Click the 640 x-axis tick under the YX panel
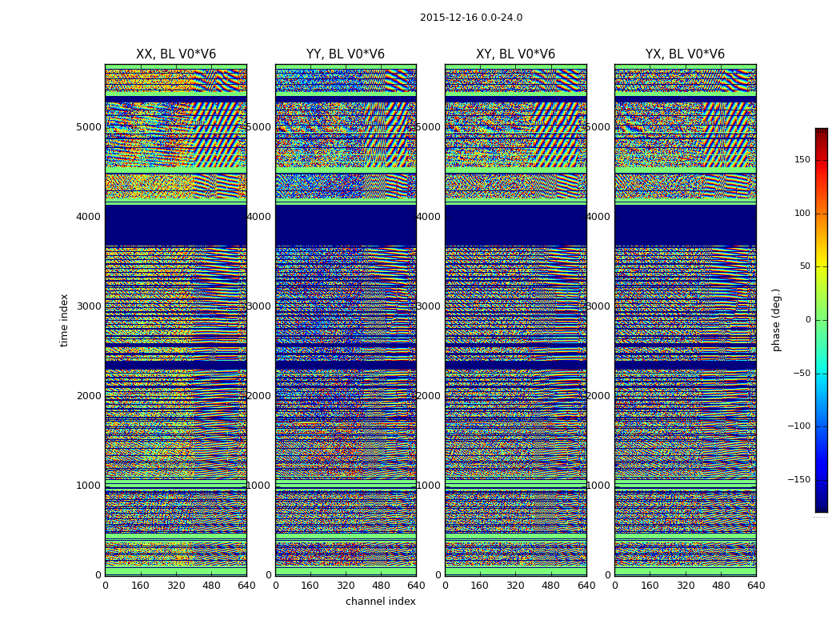 coord(756,586)
